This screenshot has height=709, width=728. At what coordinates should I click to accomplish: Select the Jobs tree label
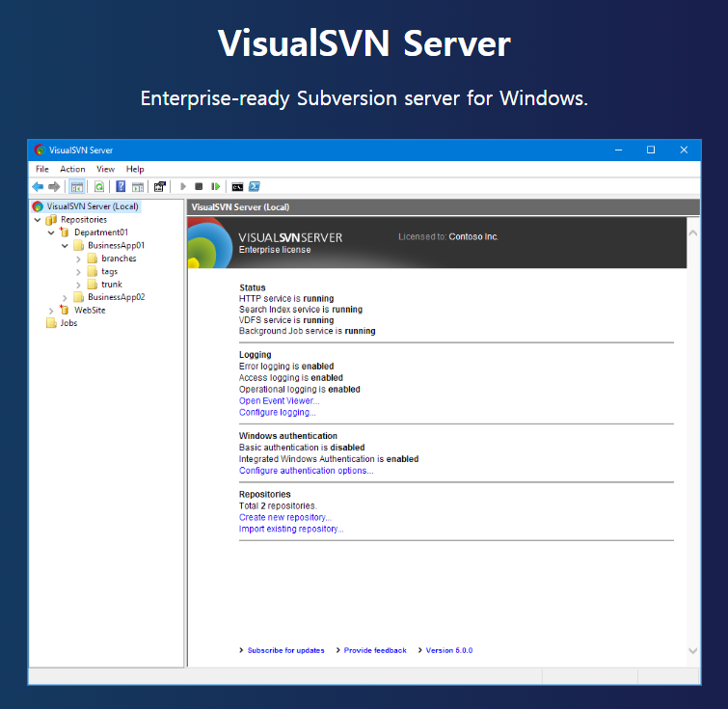point(68,323)
